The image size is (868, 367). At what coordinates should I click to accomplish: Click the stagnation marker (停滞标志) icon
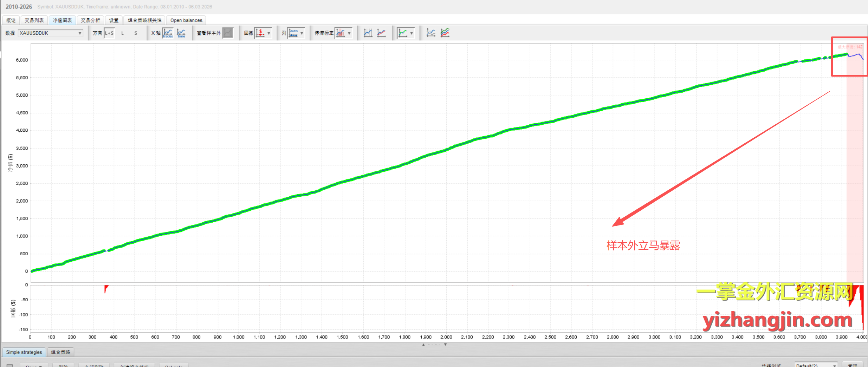(x=341, y=33)
